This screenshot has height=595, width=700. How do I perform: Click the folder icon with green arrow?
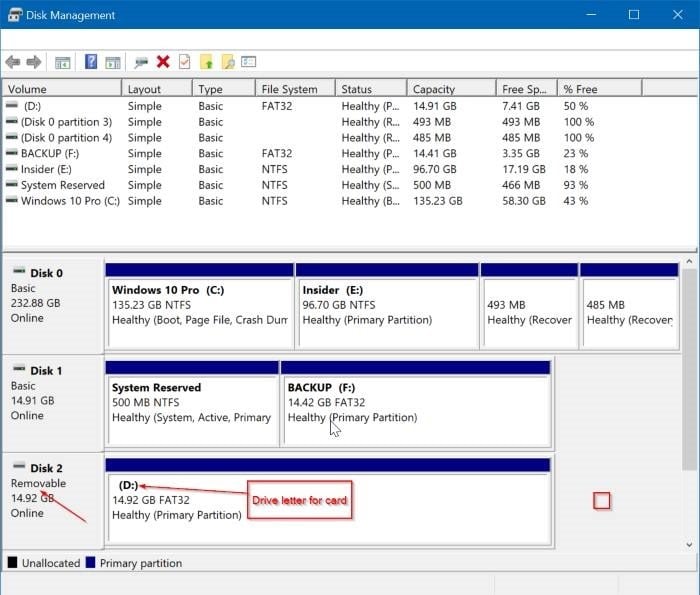tap(207, 62)
